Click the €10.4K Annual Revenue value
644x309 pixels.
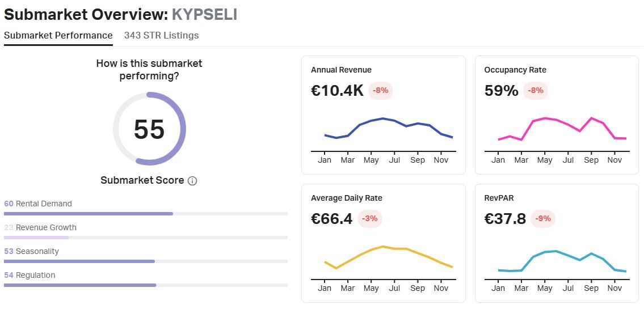click(x=337, y=90)
